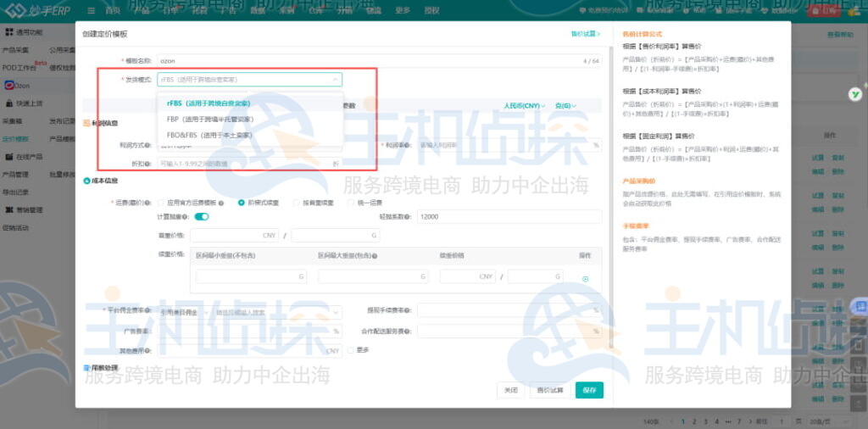Open the 售价试算 link in dialog header
Image resolution: width=868 pixels, height=429 pixels.
tap(586, 34)
